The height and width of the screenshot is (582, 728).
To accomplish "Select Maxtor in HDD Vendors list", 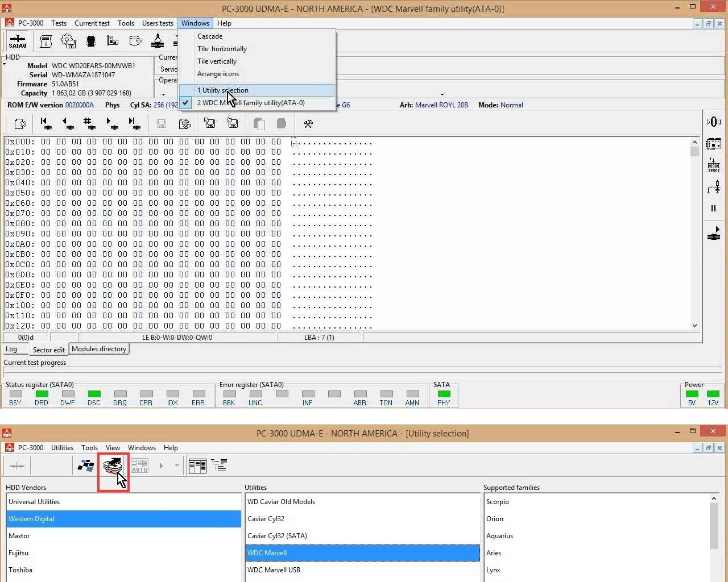I will click(19, 536).
